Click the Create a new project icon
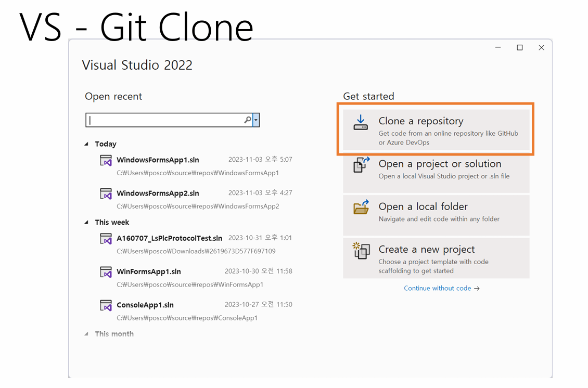The image size is (588, 388). 362,250
